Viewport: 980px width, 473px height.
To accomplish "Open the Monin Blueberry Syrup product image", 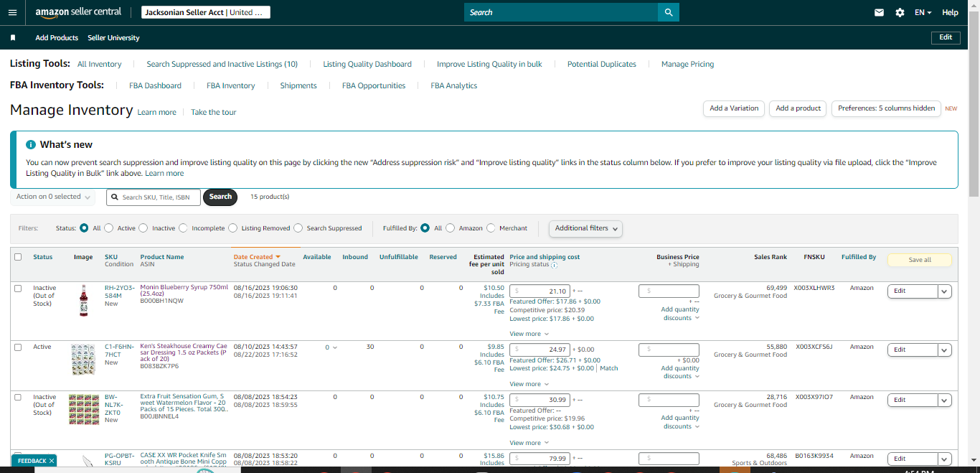I will click(x=83, y=300).
